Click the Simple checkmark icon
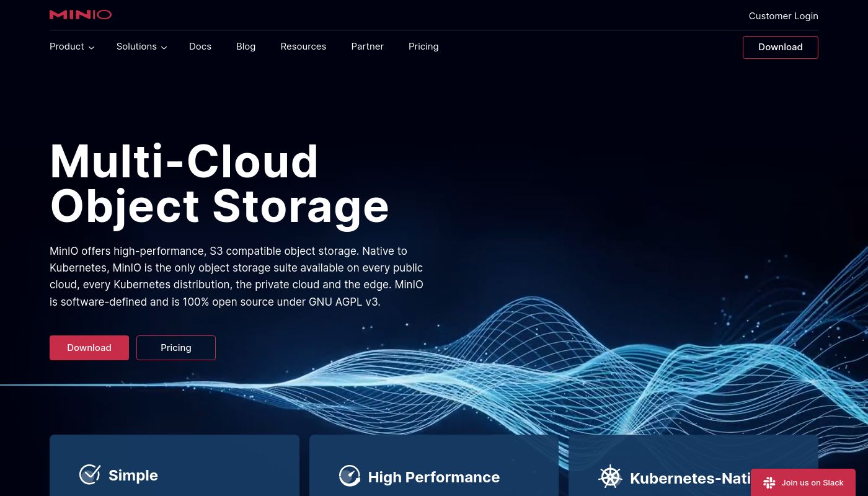The image size is (868, 496). click(90, 474)
